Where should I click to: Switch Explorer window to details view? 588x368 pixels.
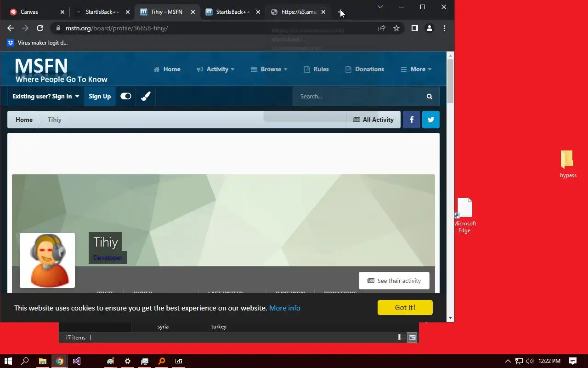click(402, 337)
